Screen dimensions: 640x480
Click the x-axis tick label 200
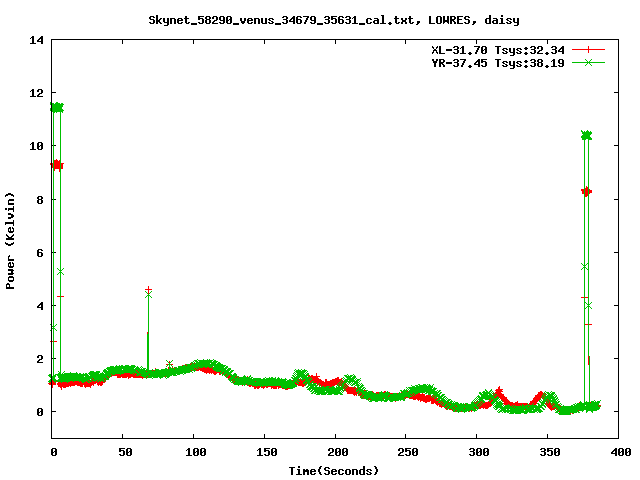tap(338, 452)
